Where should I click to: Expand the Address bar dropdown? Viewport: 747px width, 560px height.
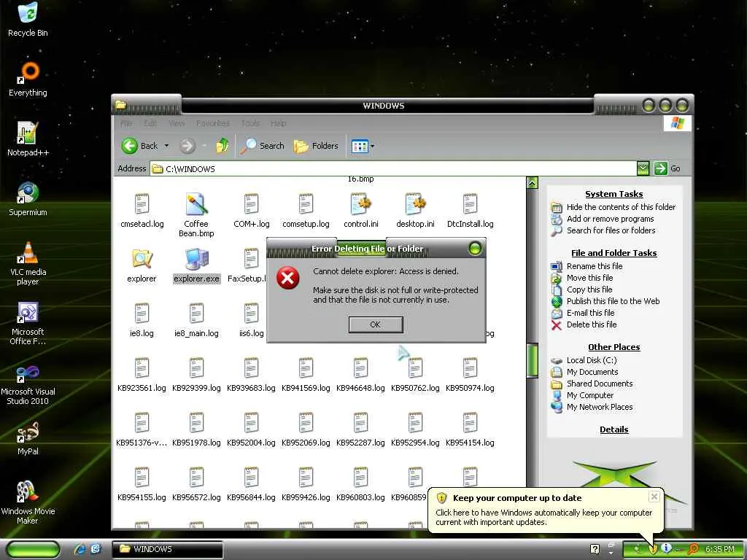point(643,168)
